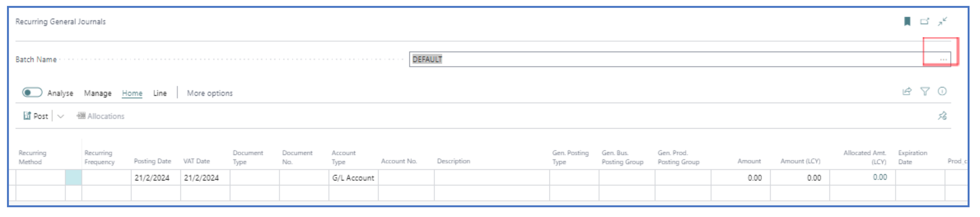The width and height of the screenshot is (980, 217).
Task: Click the Post button
Action: 36,116
